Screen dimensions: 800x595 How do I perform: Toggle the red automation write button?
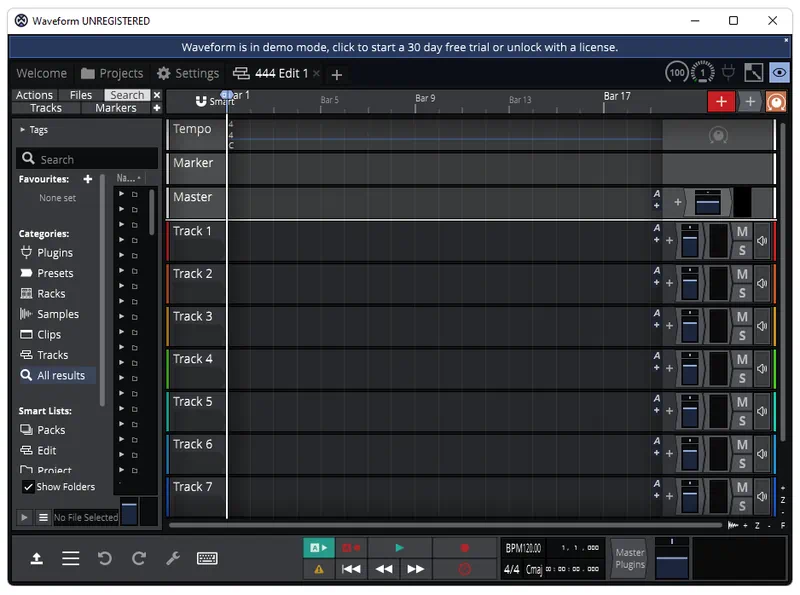(351, 548)
